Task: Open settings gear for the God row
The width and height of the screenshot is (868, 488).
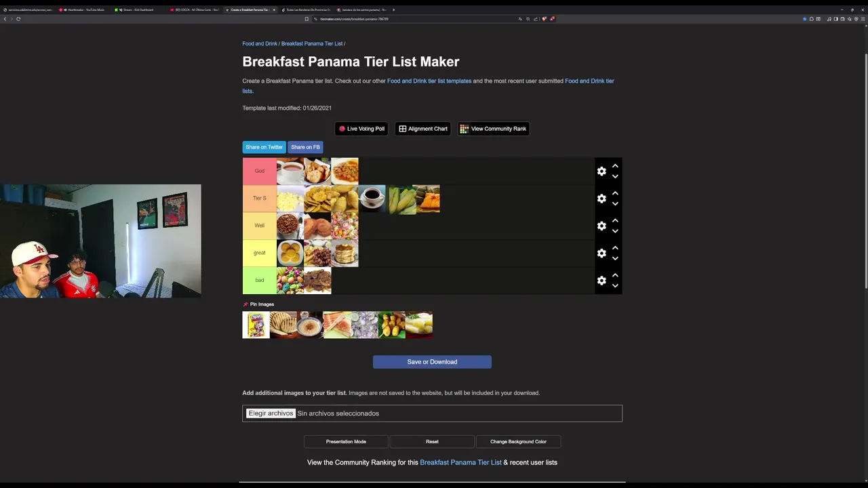Action: [x=601, y=171]
